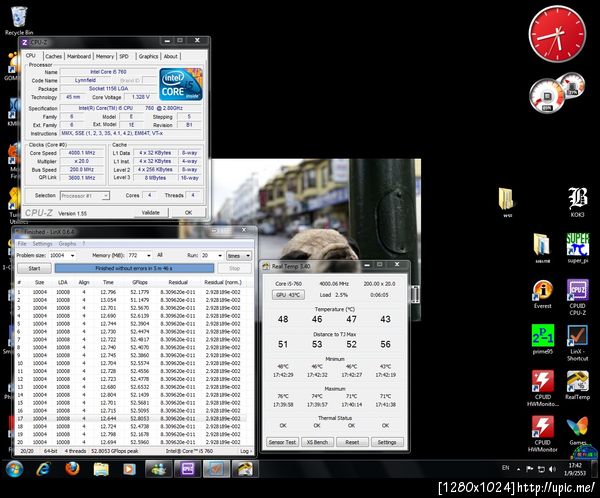600x498 pixels.
Task: Open the Memory (MiB) dropdown in LinX
Action: point(149,255)
